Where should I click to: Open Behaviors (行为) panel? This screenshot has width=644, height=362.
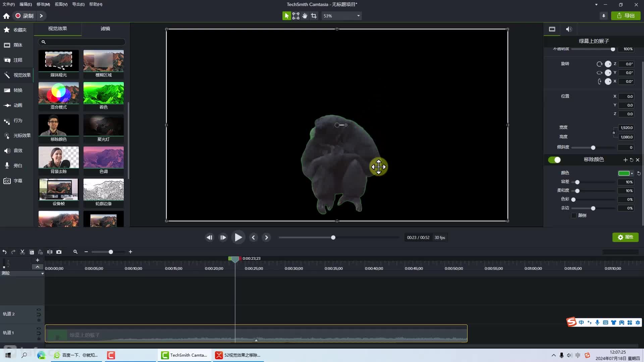(x=17, y=120)
